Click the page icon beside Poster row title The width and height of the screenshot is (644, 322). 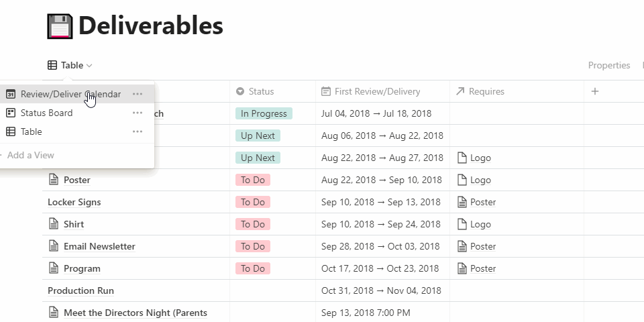point(54,180)
